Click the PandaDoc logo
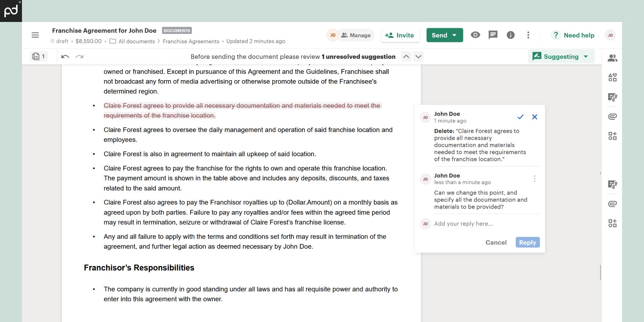The width and height of the screenshot is (644, 322). [11, 11]
